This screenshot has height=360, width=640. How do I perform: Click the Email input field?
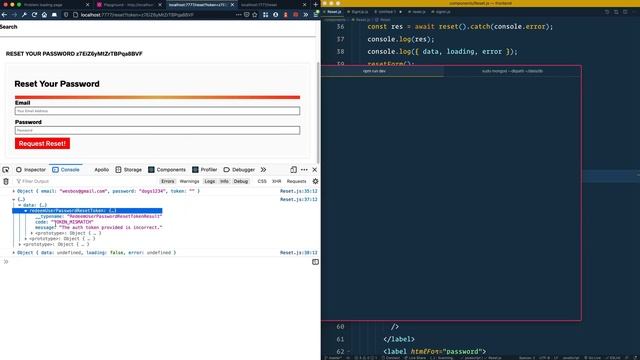[x=157, y=111]
